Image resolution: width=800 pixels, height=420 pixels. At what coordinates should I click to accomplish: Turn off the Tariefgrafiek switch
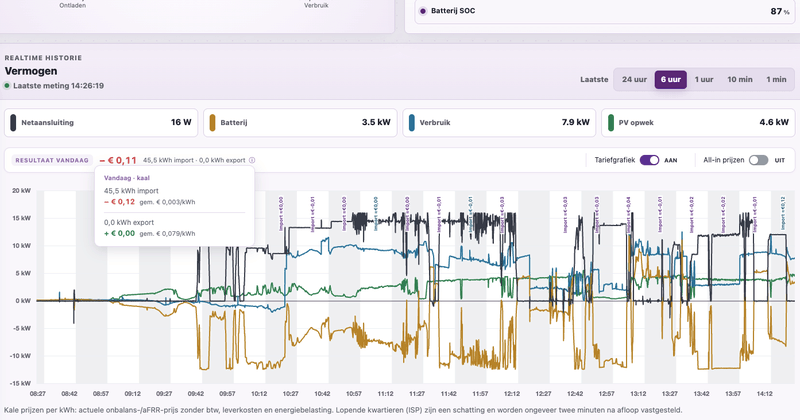pyautogui.click(x=649, y=160)
